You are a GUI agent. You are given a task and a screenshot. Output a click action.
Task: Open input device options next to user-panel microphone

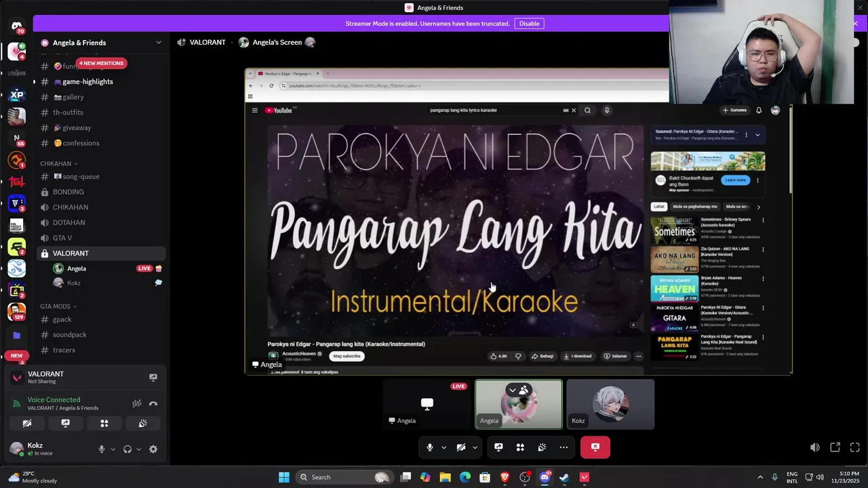(113, 449)
